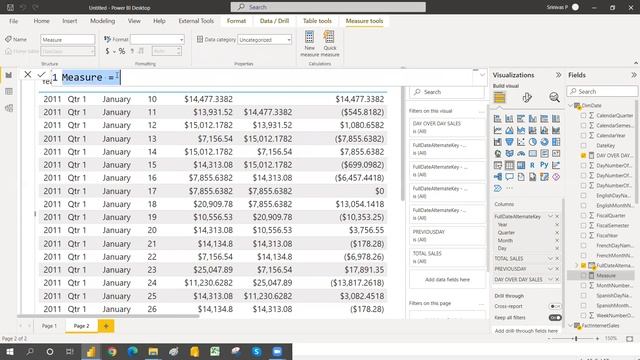640x360 pixels.
Task: Open the Data view in left sidebar
Action: (x=9, y=92)
